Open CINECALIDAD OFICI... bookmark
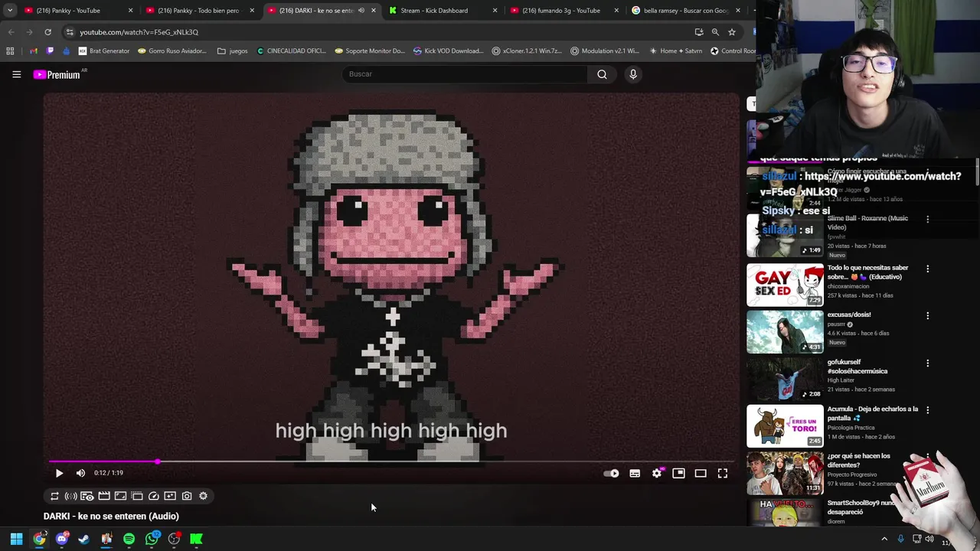Image resolution: width=980 pixels, height=551 pixels. 292,51
